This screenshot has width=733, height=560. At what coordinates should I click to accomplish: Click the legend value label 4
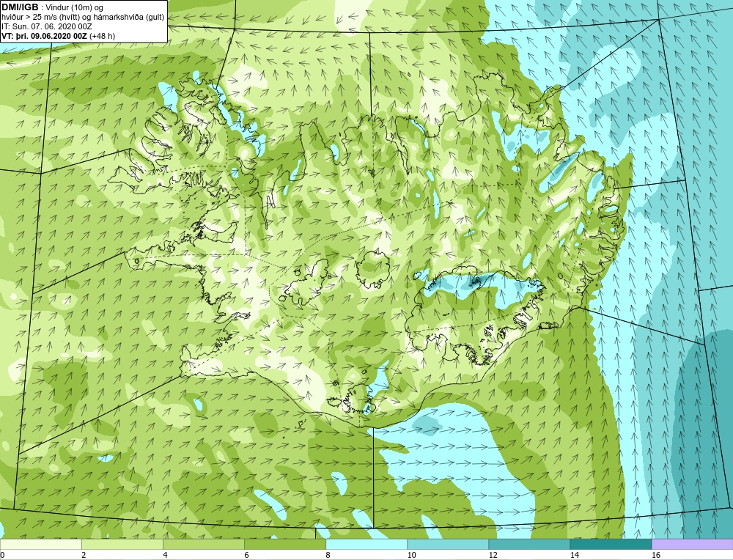[x=165, y=555]
